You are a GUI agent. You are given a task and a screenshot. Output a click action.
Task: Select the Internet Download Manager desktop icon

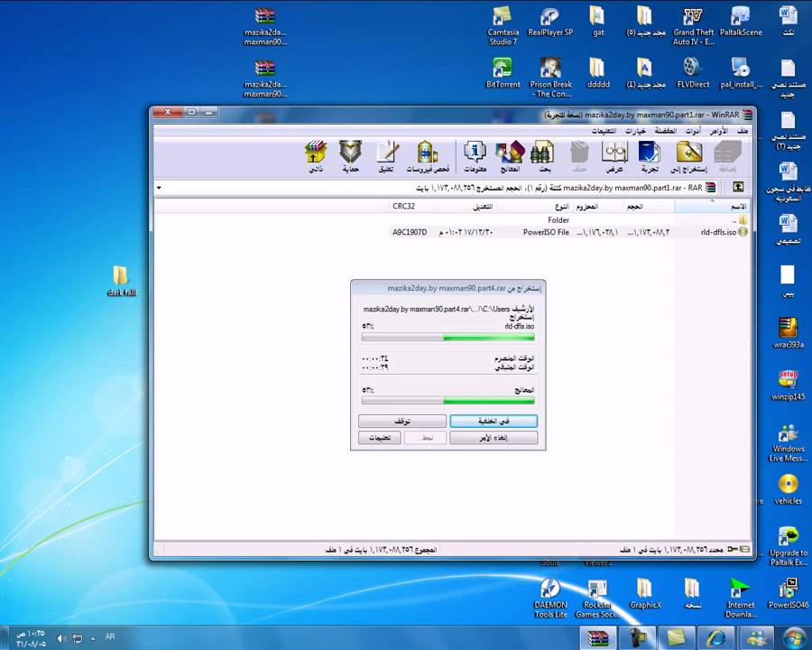point(741,599)
